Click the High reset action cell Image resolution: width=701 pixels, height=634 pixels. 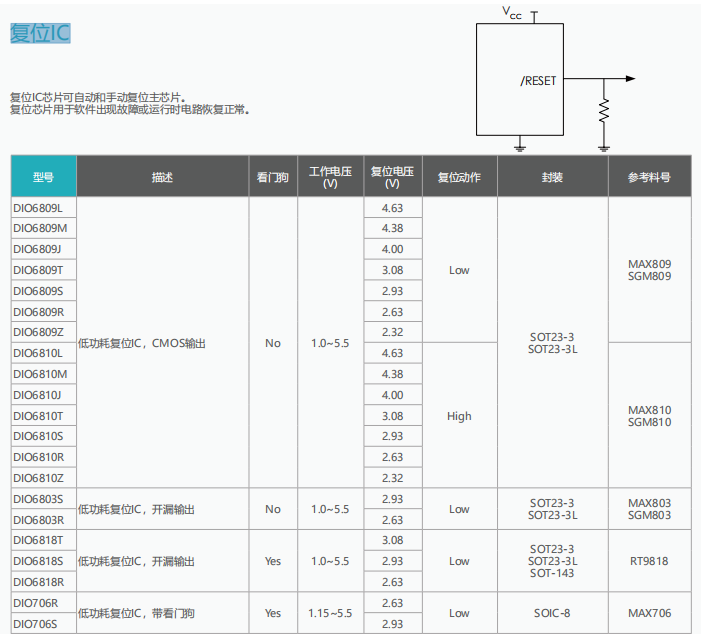pyautogui.click(x=459, y=416)
